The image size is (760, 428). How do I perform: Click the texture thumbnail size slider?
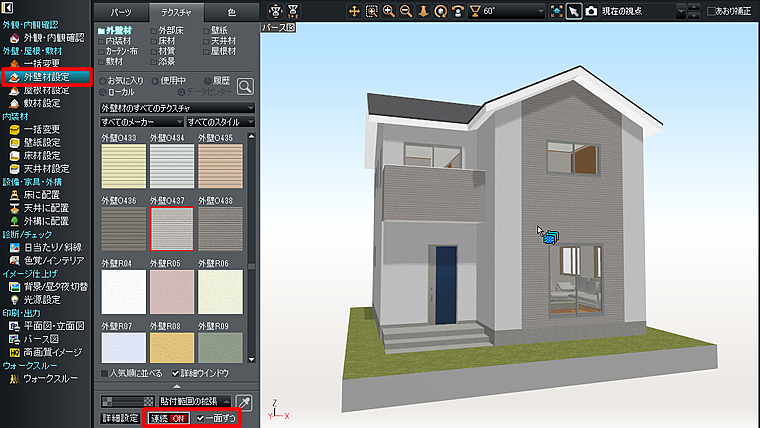tap(127, 400)
